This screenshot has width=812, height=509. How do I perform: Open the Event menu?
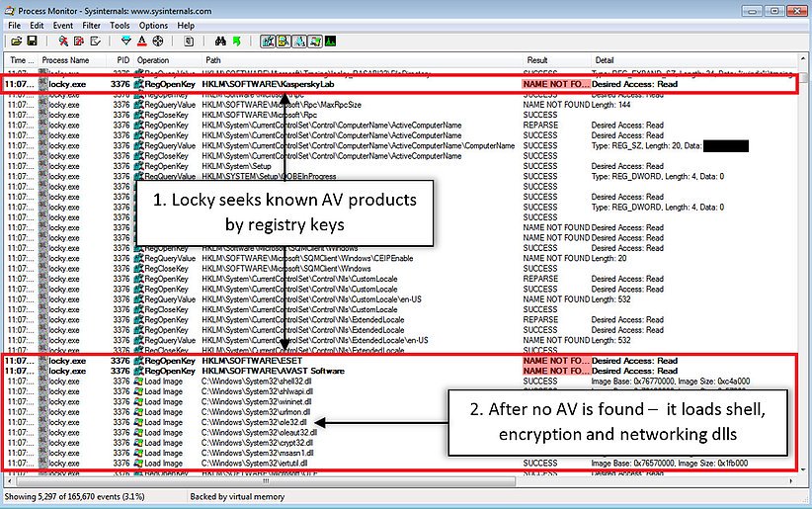[x=62, y=26]
